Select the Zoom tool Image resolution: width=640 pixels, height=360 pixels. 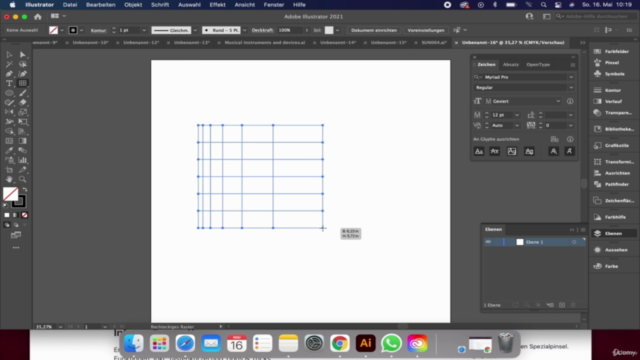point(22,179)
